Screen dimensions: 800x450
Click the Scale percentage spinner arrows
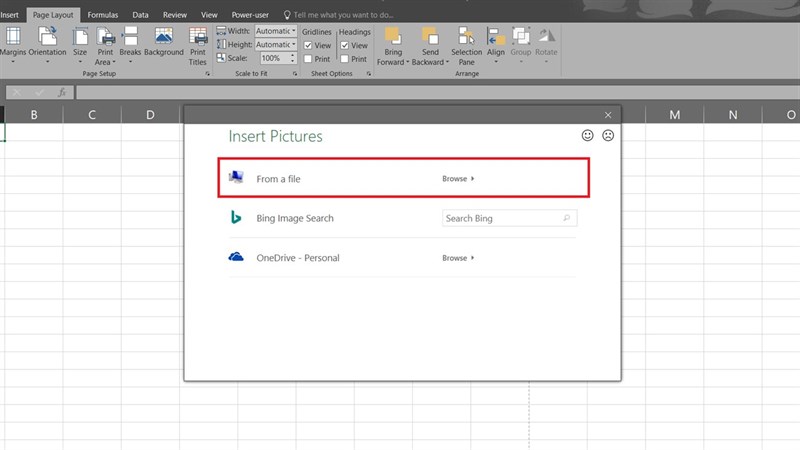292,58
